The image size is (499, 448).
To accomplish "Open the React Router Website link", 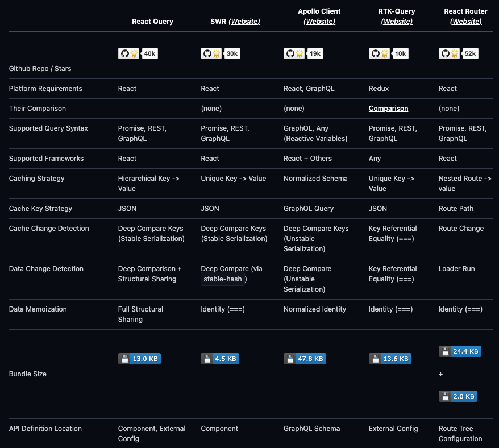I will pyautogui.click(x=466, y=22).
